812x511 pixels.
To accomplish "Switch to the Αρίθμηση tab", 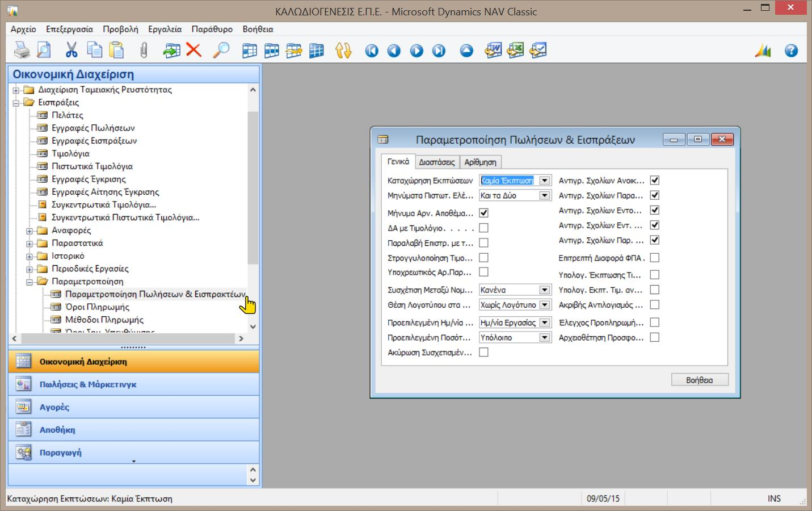I will pyautogui.click(x=480, y=162).
